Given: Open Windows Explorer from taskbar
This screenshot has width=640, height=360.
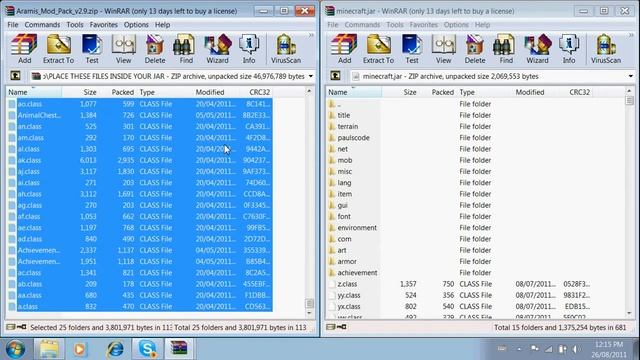Looking at the screenshot, I should pos(49,349).
